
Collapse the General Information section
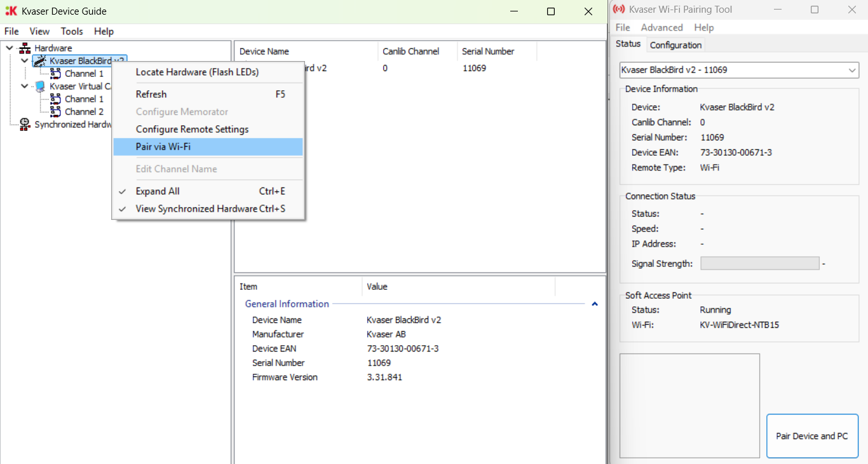point(595,304)
